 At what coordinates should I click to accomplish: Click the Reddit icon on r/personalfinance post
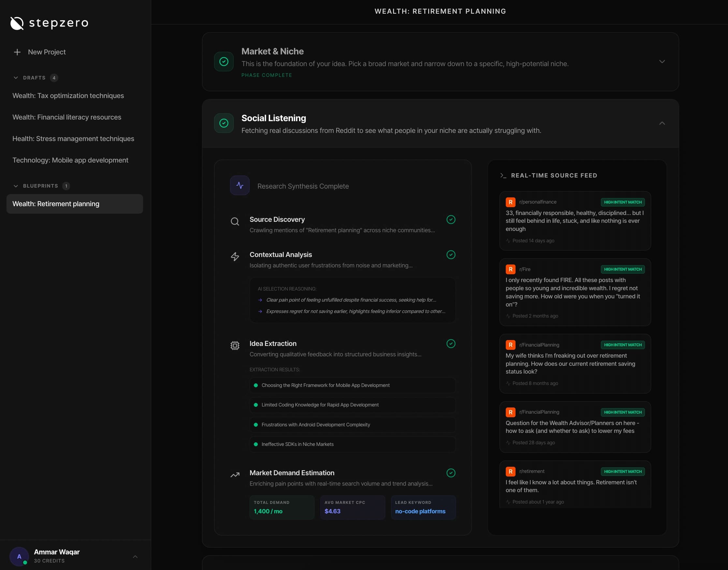click(x=510, y=202)
